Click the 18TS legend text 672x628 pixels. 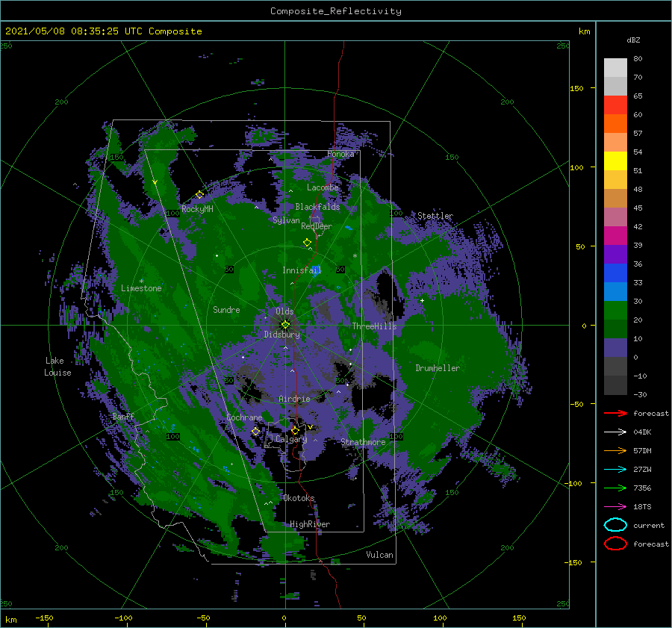pos(642,507)
